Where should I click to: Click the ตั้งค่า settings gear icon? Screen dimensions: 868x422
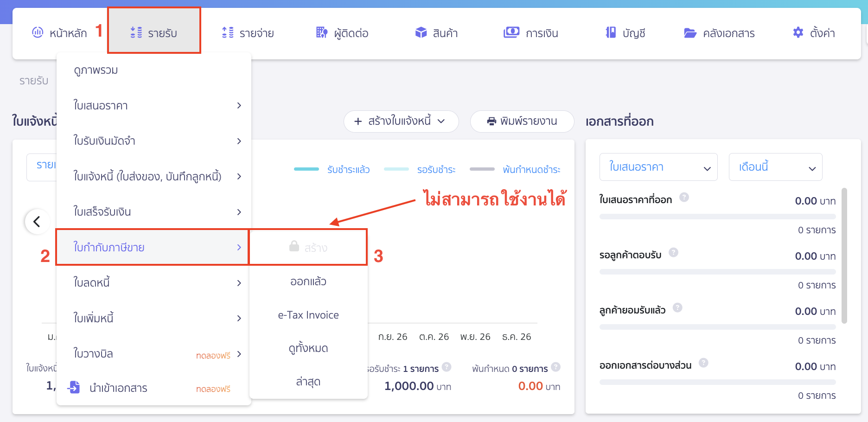click(x=798, y=32)
